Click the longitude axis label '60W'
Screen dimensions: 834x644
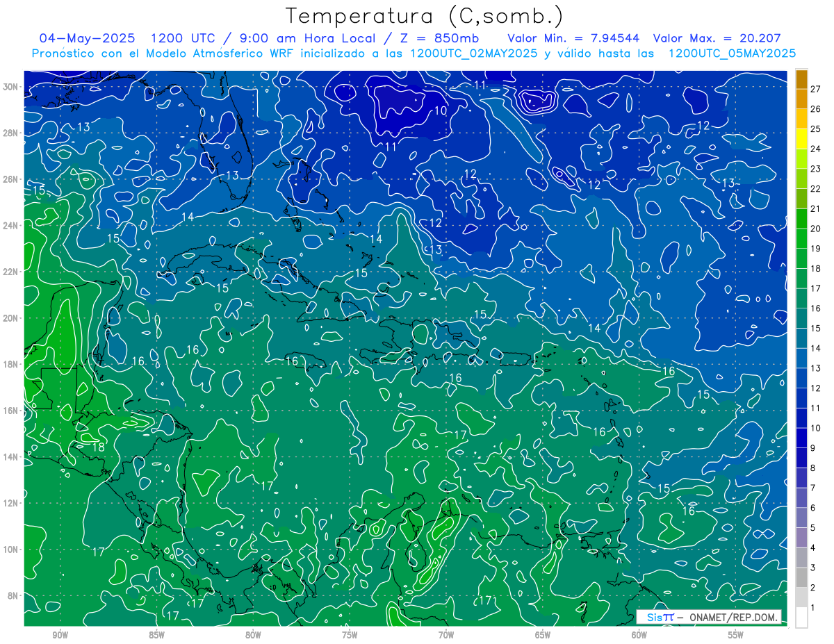639,636
